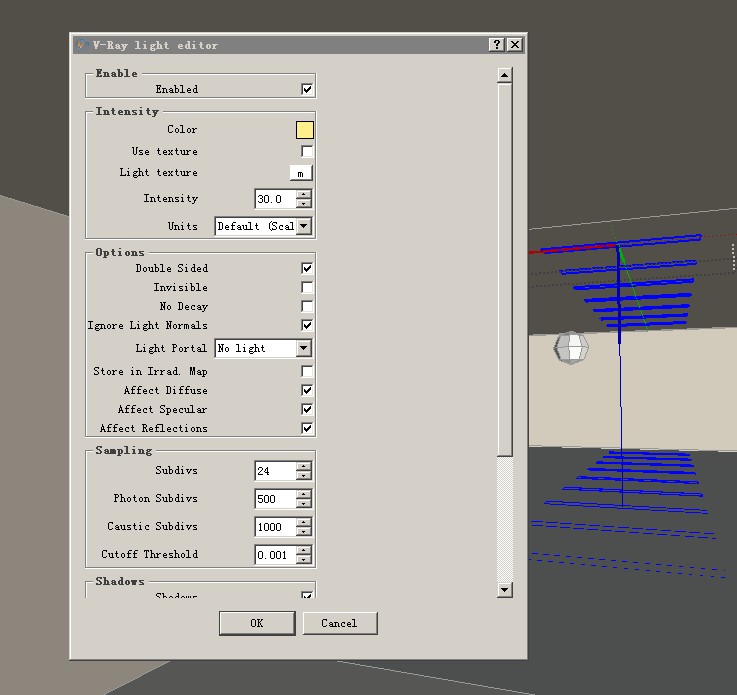
Task: Open the Light Portal dropdown
Action: click(304, 348)
